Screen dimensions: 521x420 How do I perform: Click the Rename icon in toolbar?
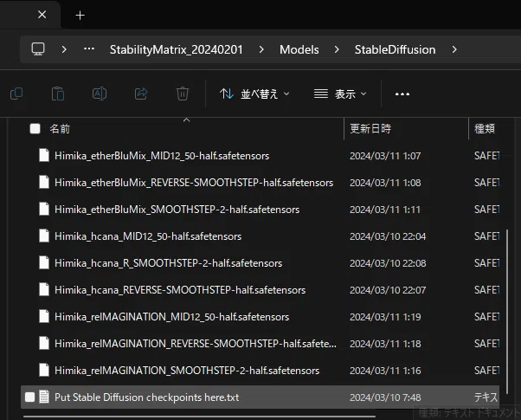tap(100, 94)
